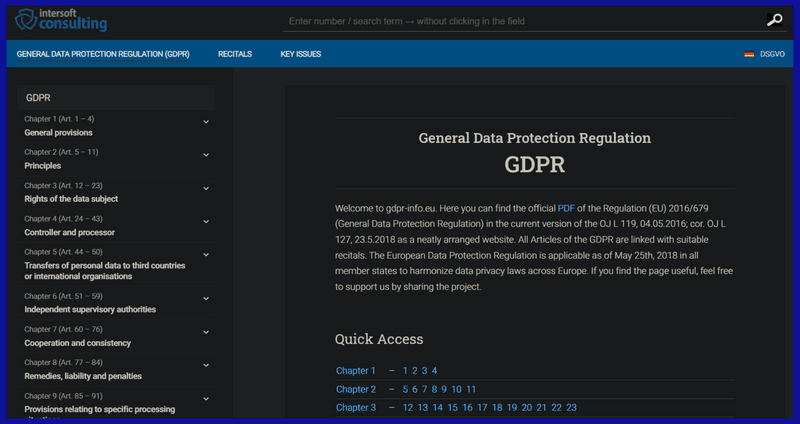800x424 pixels.
Task: Open Article 5 in Quick Access
Action: [406, 389]
